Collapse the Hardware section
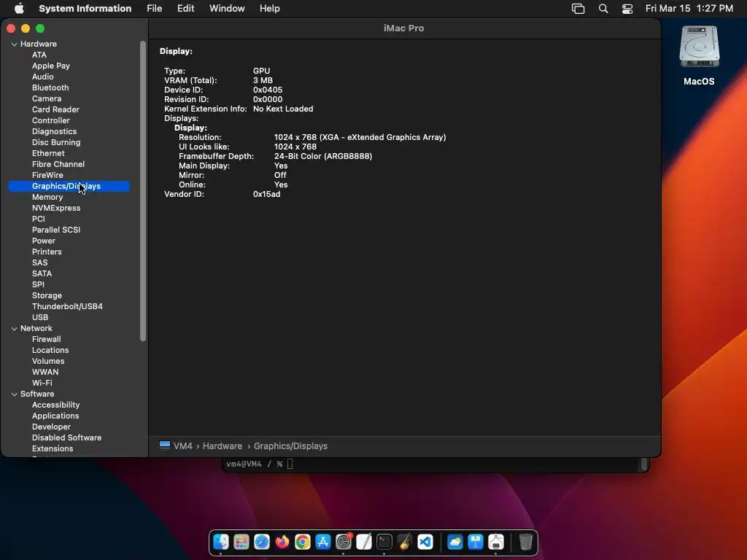The height and width of the screenshot is (560, 747). coord(15,44)
